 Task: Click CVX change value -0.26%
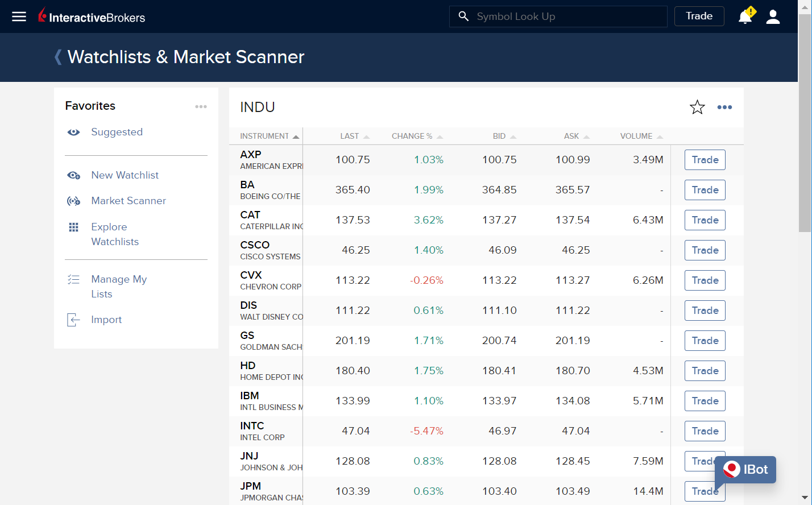coord(426,280)
